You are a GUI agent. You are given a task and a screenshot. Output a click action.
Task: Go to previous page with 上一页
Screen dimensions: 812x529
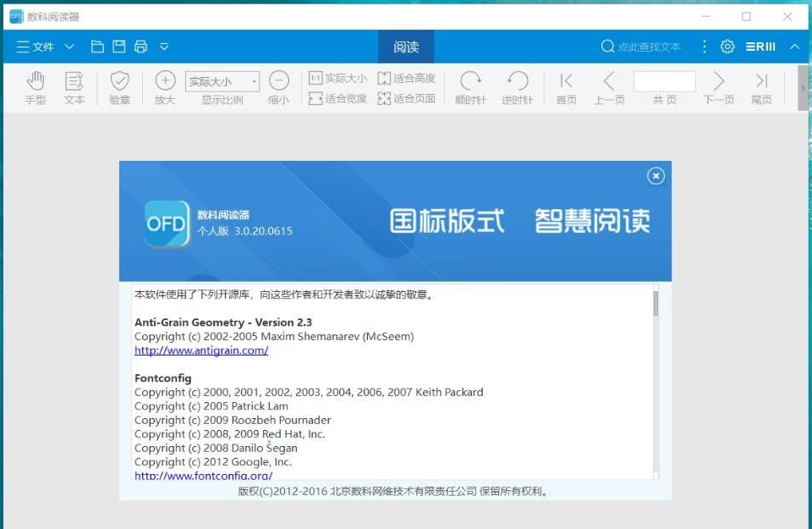pos(609,88)
